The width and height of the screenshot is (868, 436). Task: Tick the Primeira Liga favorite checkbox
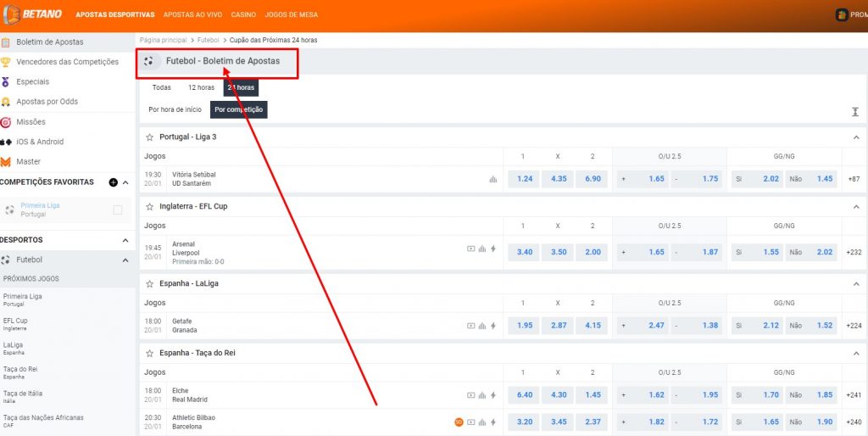coord(117,210)
